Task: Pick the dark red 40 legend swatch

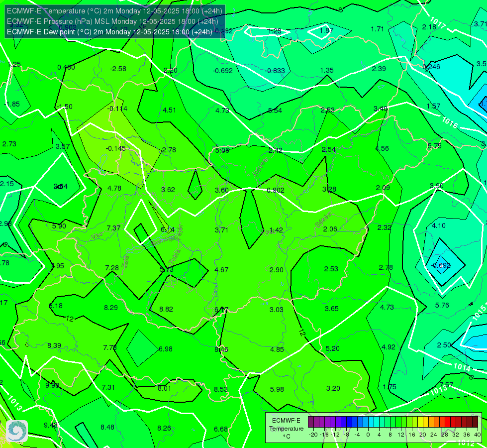Action: [x=475, y=422]
